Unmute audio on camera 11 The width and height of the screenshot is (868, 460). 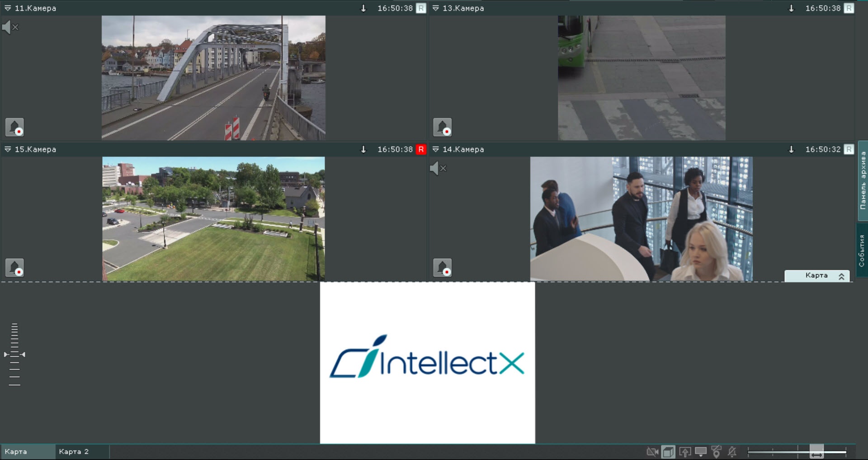point(10,27)
